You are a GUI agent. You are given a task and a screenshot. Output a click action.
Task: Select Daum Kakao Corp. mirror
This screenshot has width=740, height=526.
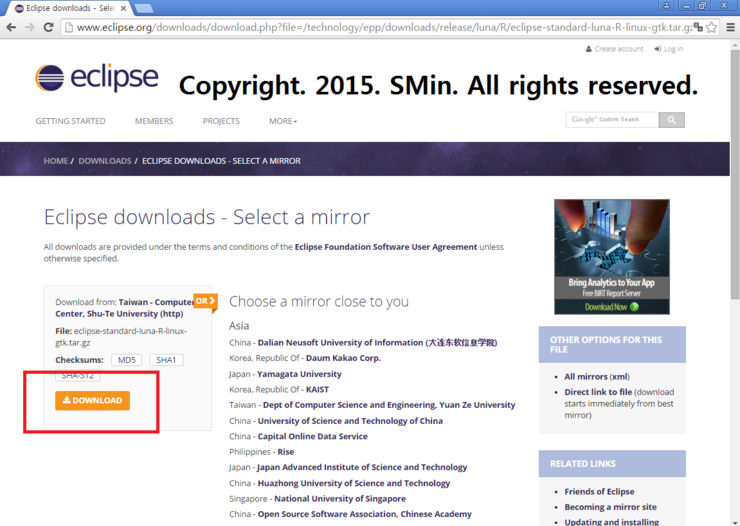coord(343,358)
